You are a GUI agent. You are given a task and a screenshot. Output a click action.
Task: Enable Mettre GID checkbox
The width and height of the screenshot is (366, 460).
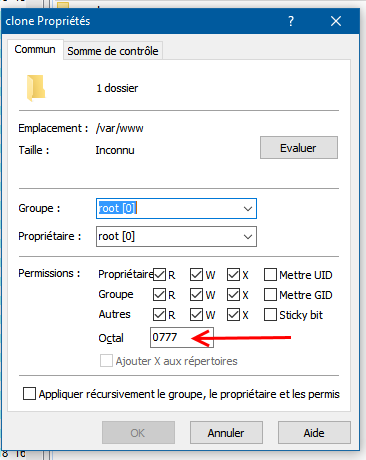pos(270,295)
